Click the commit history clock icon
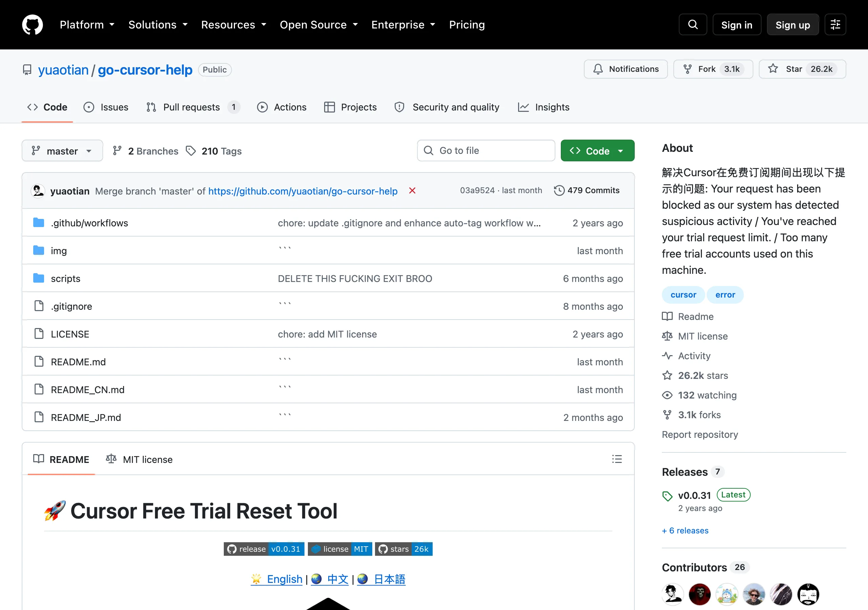The image size is (868, 610). (x=559, y=190)
